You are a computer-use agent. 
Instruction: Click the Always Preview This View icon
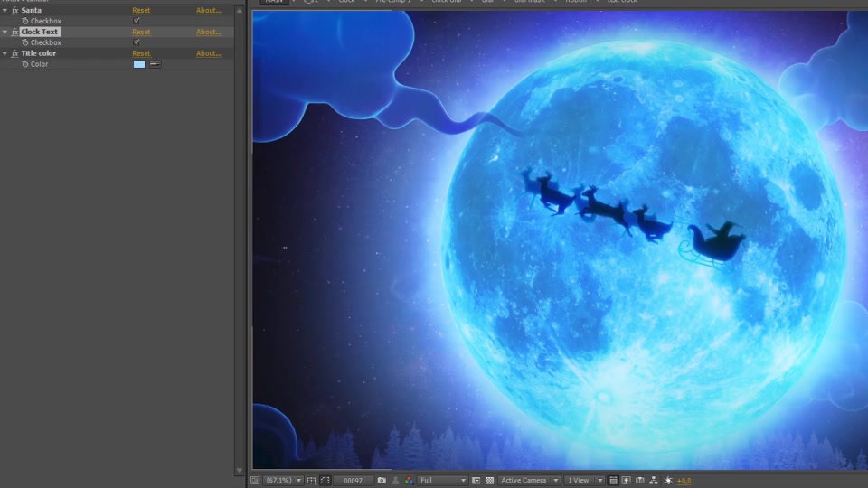point(255,480)
